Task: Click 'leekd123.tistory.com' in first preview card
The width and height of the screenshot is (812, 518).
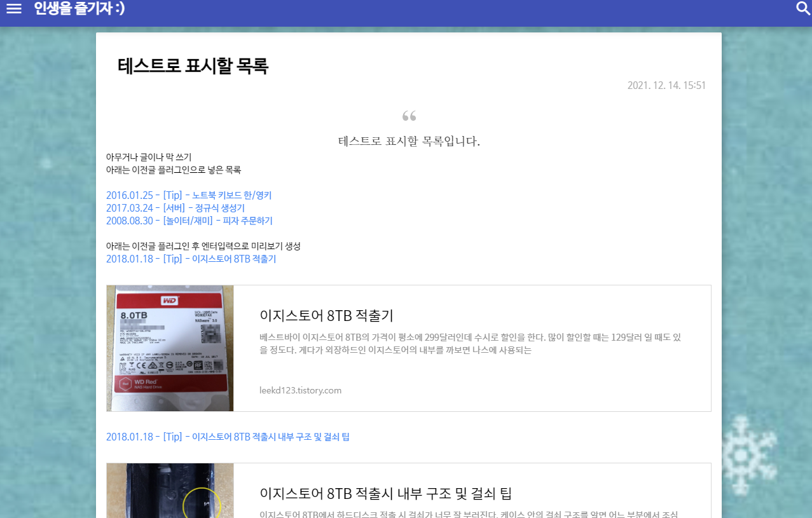Action: coord(300,390)
